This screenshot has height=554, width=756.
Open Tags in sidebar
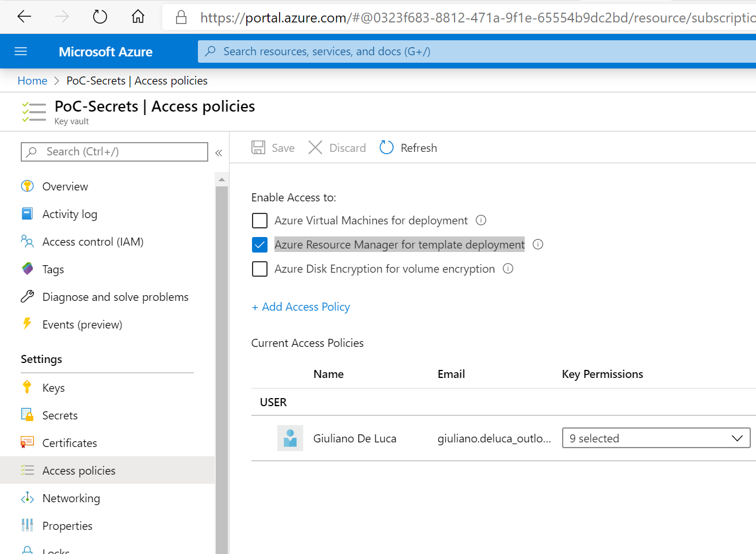[x=53, y=269]
